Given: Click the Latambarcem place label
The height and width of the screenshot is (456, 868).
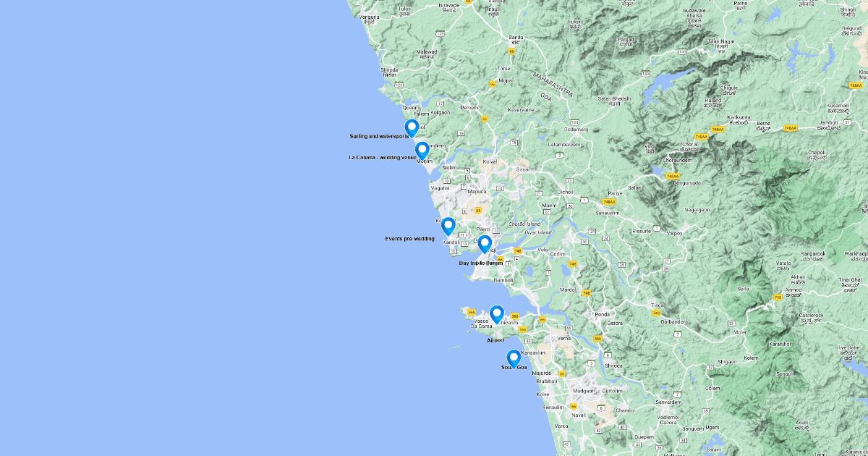Looking at the screenshot, I should tap(566, 144).
